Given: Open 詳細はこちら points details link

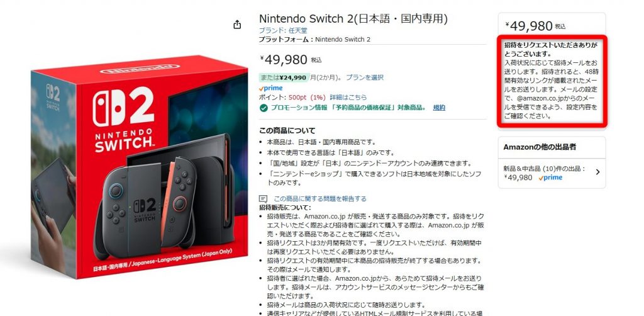Looking at the screenshot, I should click(x=348, y=98).
